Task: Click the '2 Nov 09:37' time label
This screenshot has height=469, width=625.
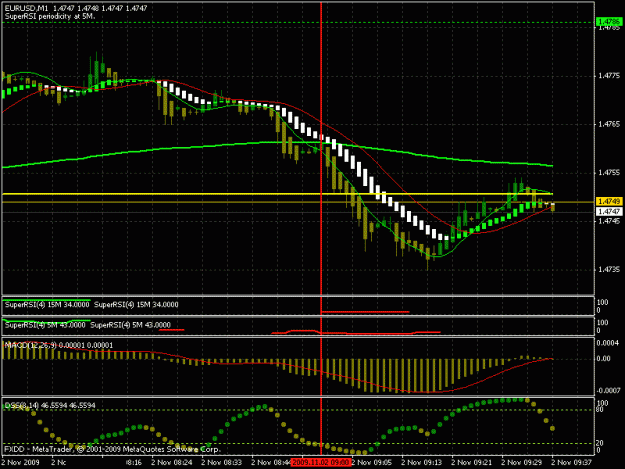Action: (x=572, y=463)
